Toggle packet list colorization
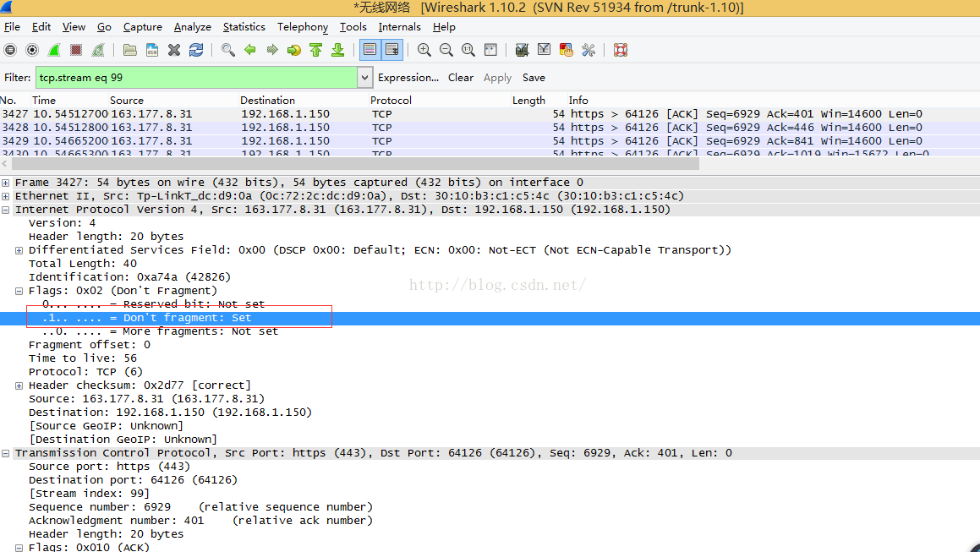Screen dimensions: 980x552 tap(370, 50)
